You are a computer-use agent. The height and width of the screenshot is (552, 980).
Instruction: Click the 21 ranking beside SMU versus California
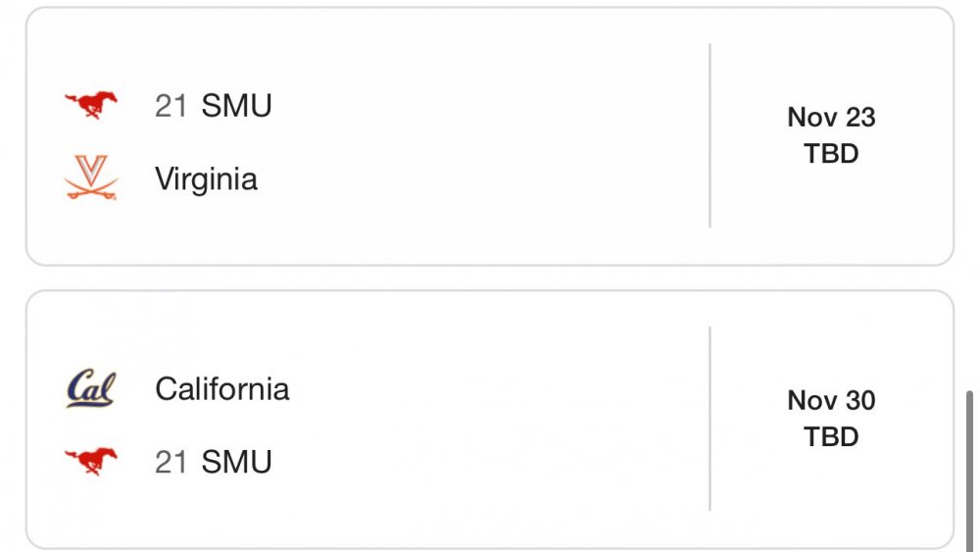[x=171, y=461]
